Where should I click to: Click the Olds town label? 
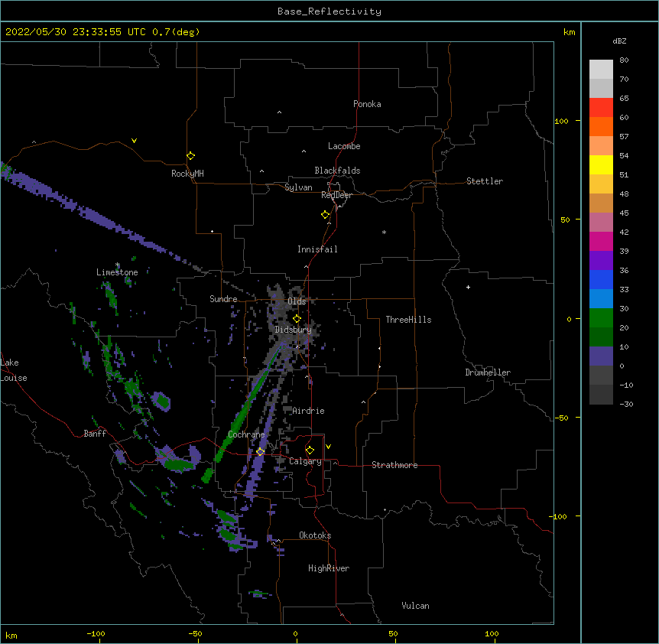pyautogui.click(x=297, y=301)
